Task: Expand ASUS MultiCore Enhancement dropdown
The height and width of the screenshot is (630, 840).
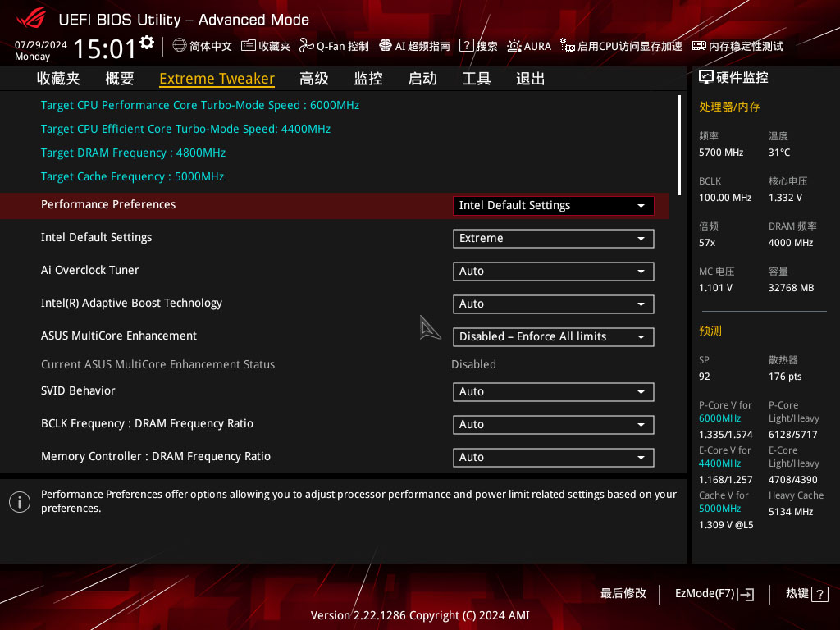Action: [x=554, y=337]
